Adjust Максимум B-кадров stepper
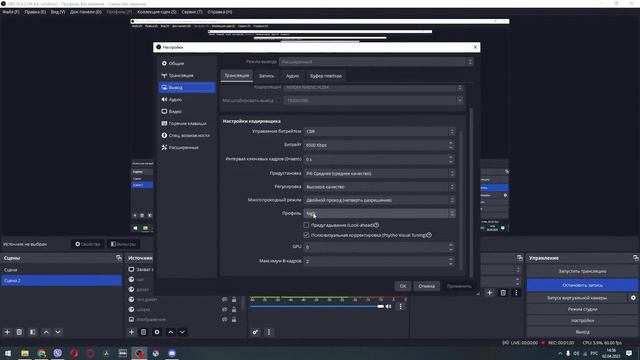 [451, 261]
